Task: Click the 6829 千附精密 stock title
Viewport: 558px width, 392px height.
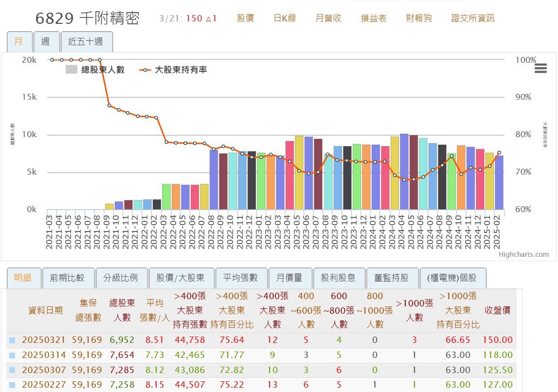Action: coord(88,18)
